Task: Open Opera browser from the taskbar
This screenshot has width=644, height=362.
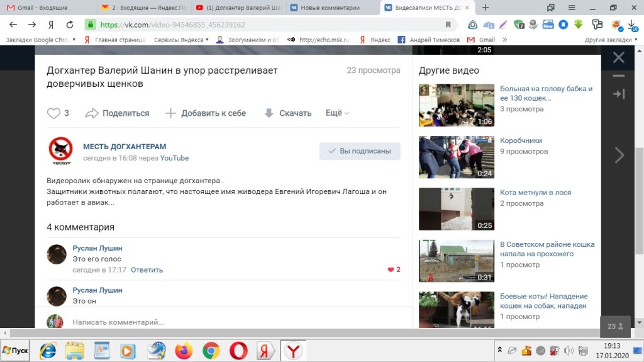Action: [x=238, y=351]
